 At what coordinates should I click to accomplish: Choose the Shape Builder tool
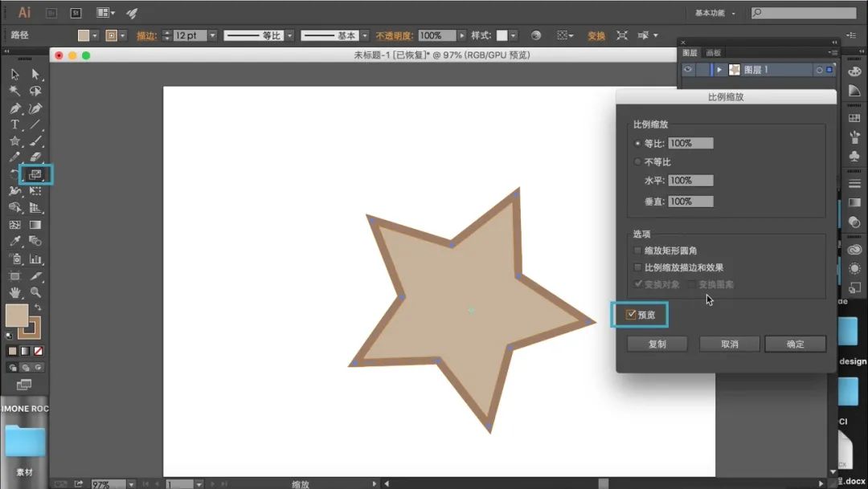pos(15,208)
